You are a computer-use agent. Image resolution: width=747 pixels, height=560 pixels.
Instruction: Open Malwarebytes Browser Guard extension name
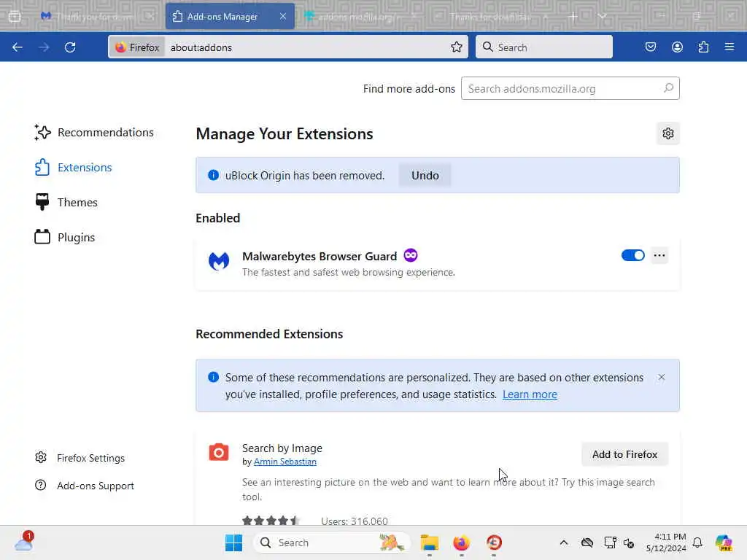[320, 256]
